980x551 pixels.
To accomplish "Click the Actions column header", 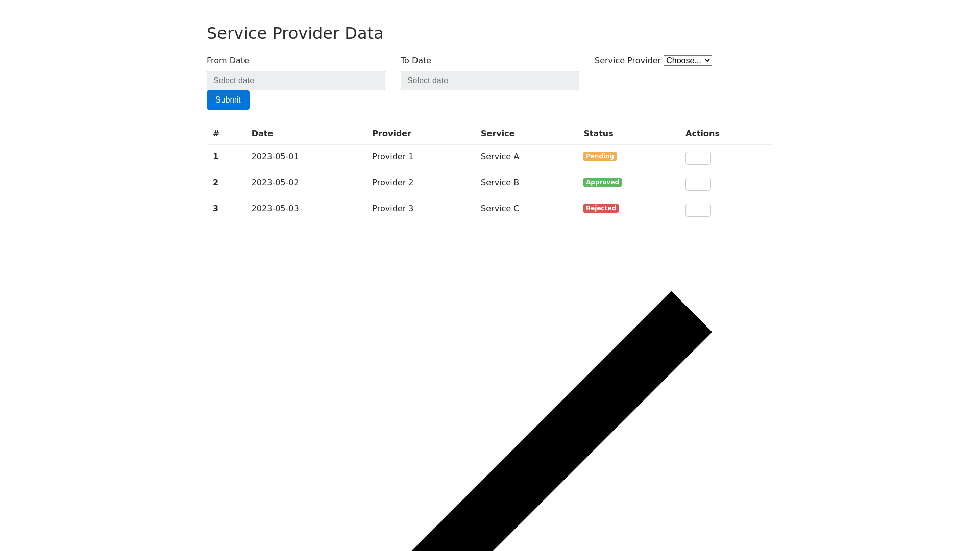I will [x=702, y=134].
